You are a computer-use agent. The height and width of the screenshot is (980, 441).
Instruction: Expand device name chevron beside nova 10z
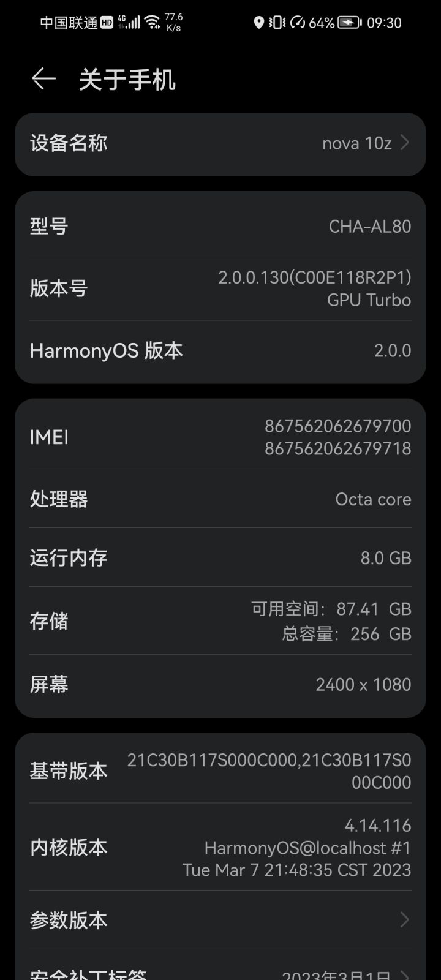click(x=404, y=143)
